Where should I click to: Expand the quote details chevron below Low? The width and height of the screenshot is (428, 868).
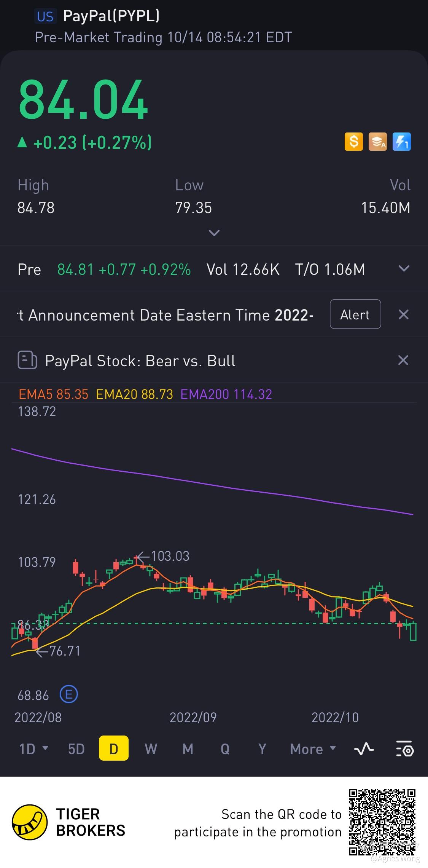point(214,233)
